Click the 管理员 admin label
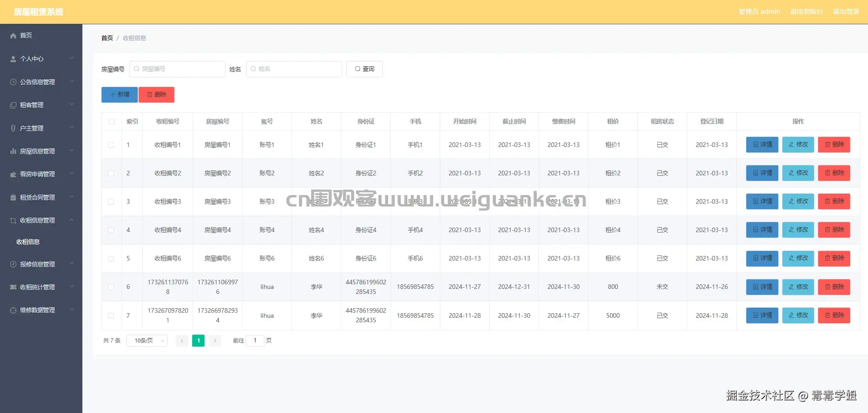Image resolution: width=868 pixels, height=413 pixels. click(x=760, y=11)
